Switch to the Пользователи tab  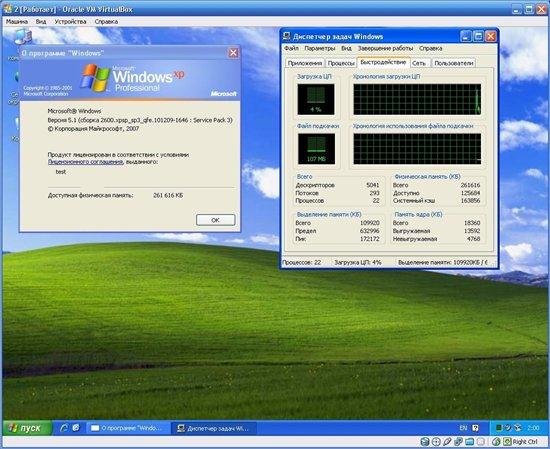point(454,63)
